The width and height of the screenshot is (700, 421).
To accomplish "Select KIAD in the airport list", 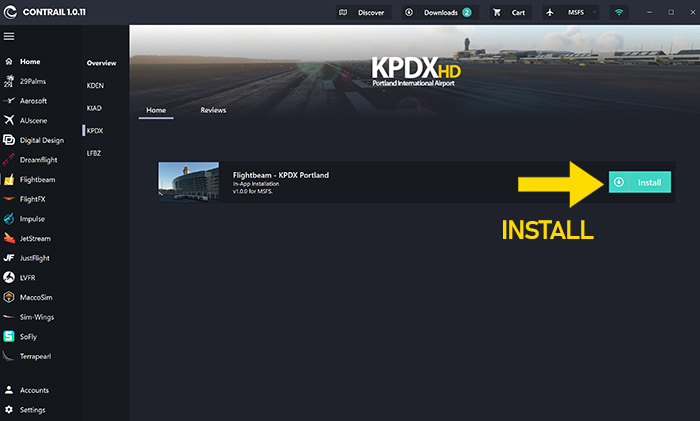I will (x=94, y=108).
